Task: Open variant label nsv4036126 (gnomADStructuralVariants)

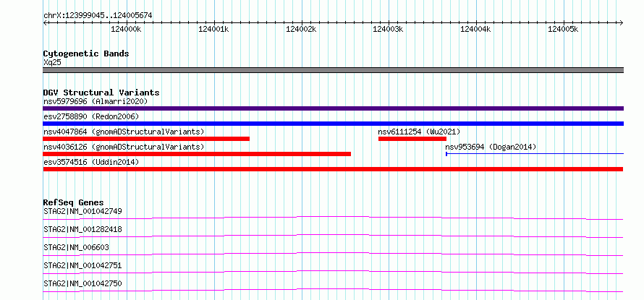Action: click(x=124, y=147)
